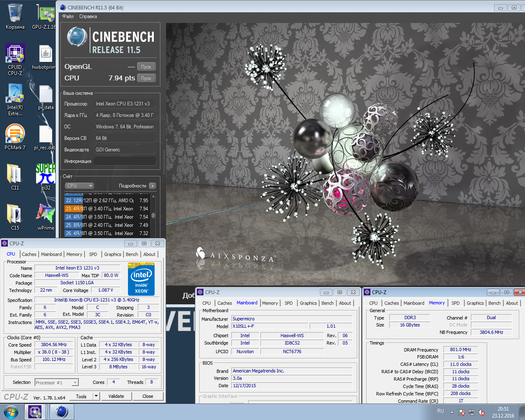This screenshot has width=525, height=420.
Task: Launch the wPrime desktop icon
Action: click(46, 217)
